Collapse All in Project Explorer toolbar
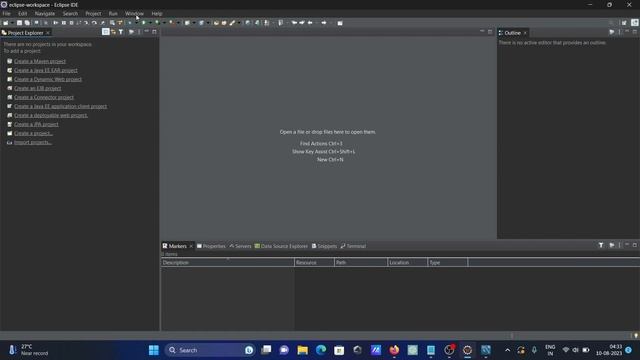Screen dimensions: 640x360 point(106,32)
